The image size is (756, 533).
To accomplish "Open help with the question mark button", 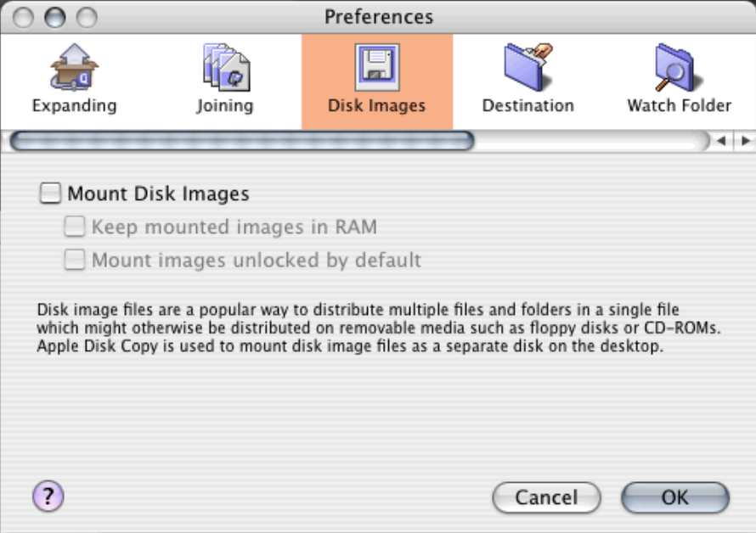I will [x=48, y=497].
